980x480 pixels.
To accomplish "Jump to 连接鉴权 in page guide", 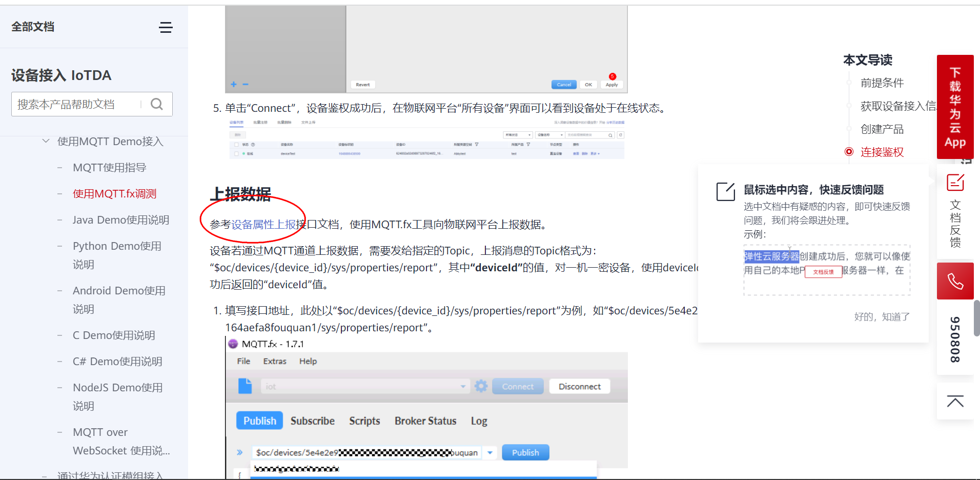I will [x=882, y=152].
